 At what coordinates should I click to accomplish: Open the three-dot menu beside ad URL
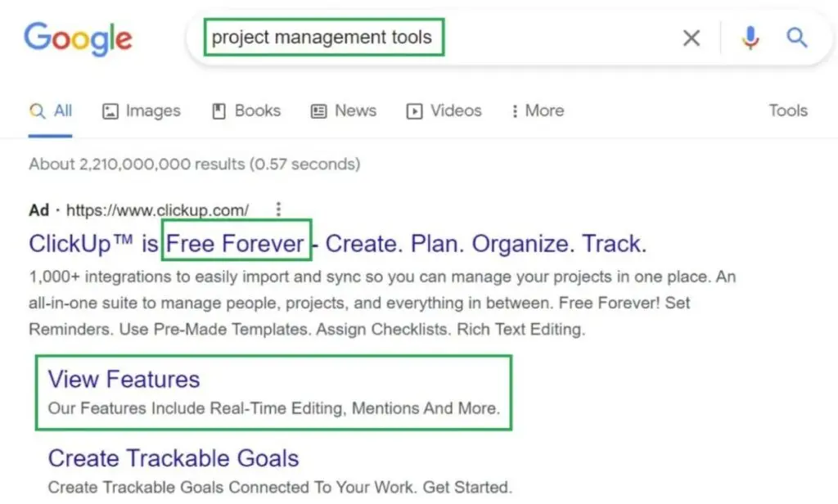pos(279,209)
